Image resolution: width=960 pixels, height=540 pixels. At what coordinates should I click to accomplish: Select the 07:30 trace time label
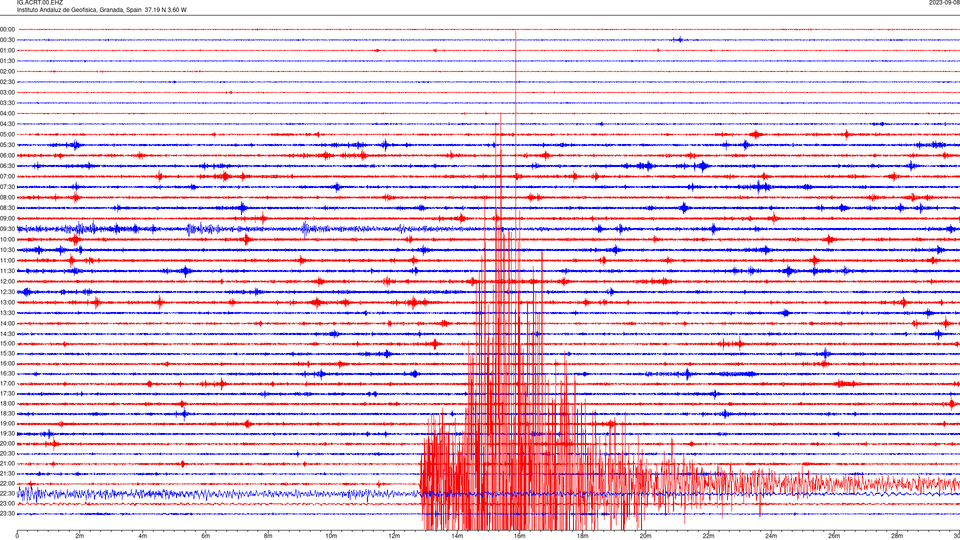point(7,187)
